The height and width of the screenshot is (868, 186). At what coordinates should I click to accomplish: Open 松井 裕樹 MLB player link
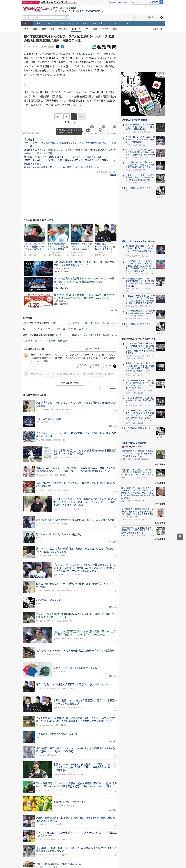[27, 341]
